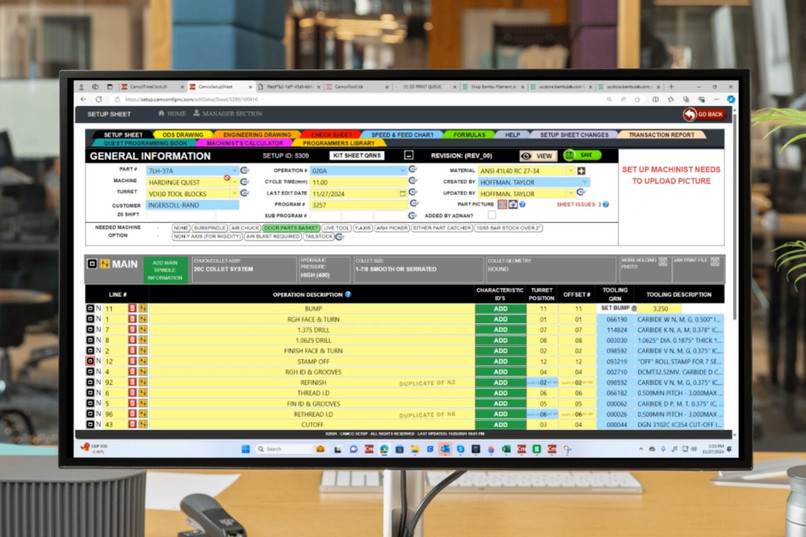Screen dimensions: 806x537
Task: Click the Sheet Issues help question icon
Action: click(x=606, y=205)
